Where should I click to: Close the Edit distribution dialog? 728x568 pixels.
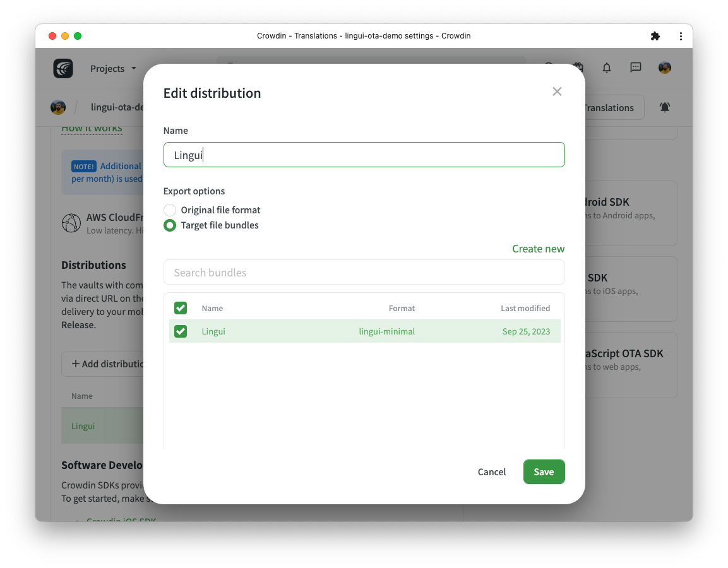557,92
